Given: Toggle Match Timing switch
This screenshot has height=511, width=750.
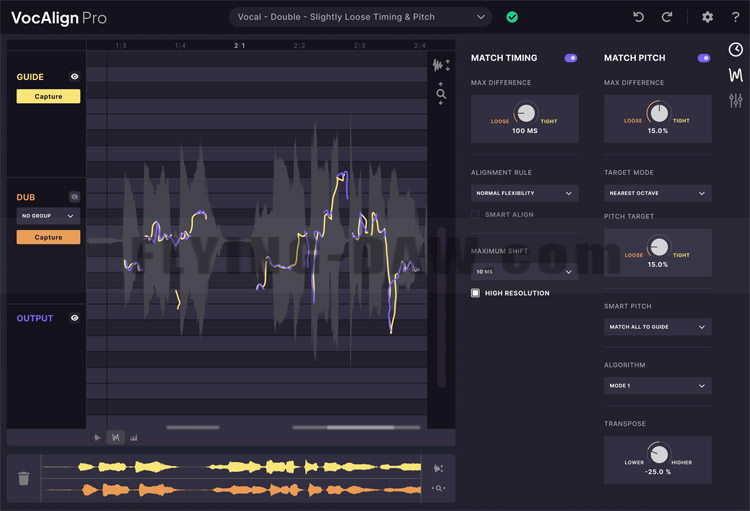Looking at the screenshot, I should [x=571, y=58].
